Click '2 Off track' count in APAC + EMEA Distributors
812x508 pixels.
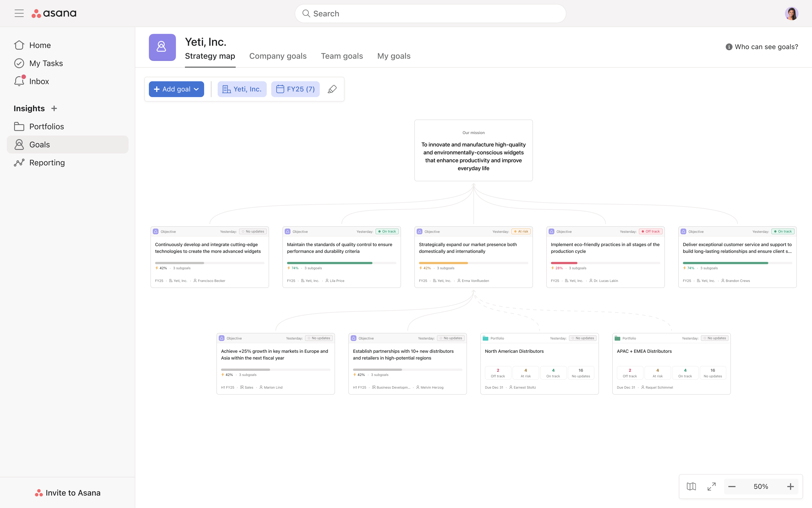tap(630, 373)
